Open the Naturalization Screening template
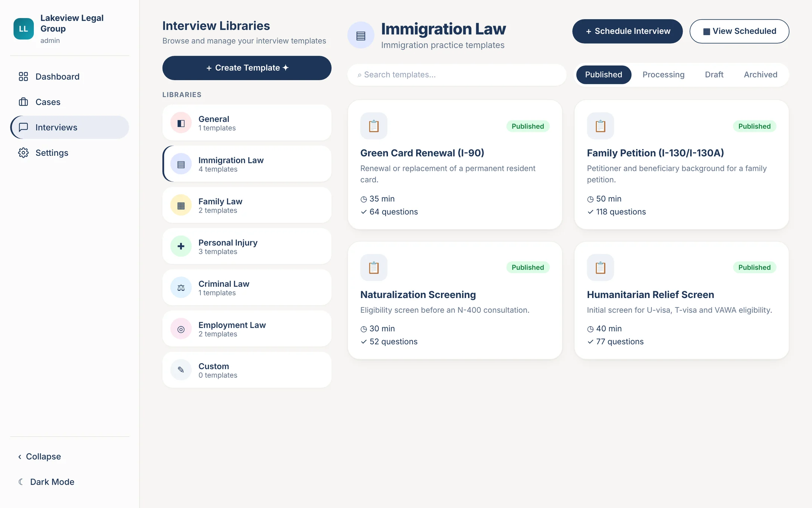This screenshot has height=508, width=812. 455,300
